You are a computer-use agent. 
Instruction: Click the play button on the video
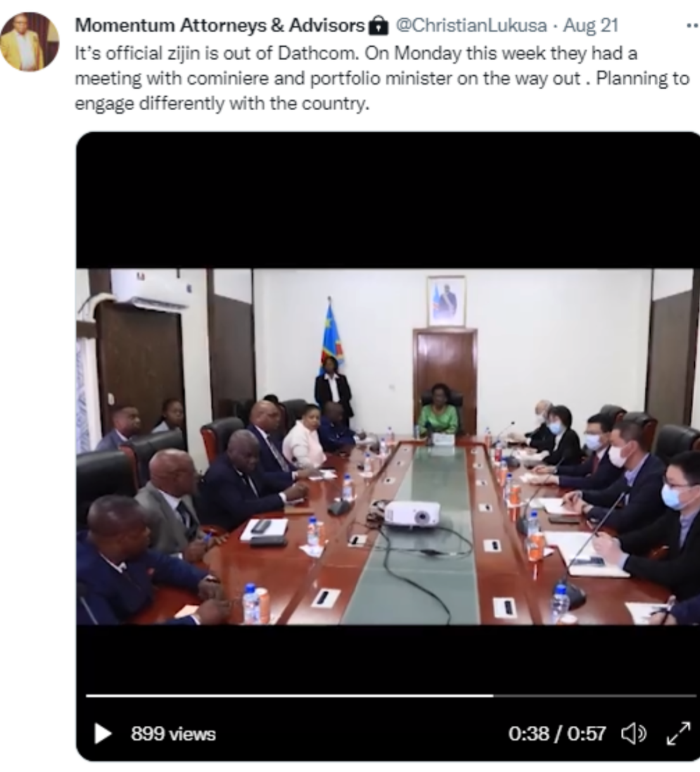coord(102,734)
